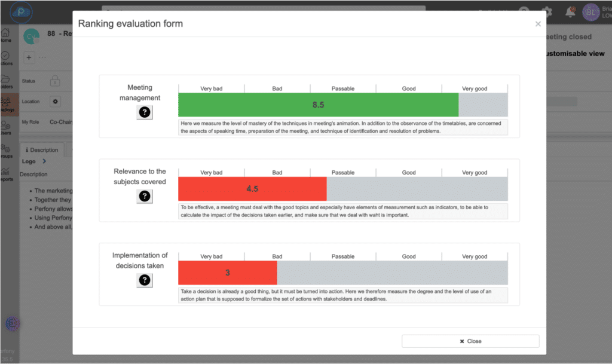The image size is (612, 364).
Task: Open the BL user avatar menu
Action: click(x=591, y=11)
